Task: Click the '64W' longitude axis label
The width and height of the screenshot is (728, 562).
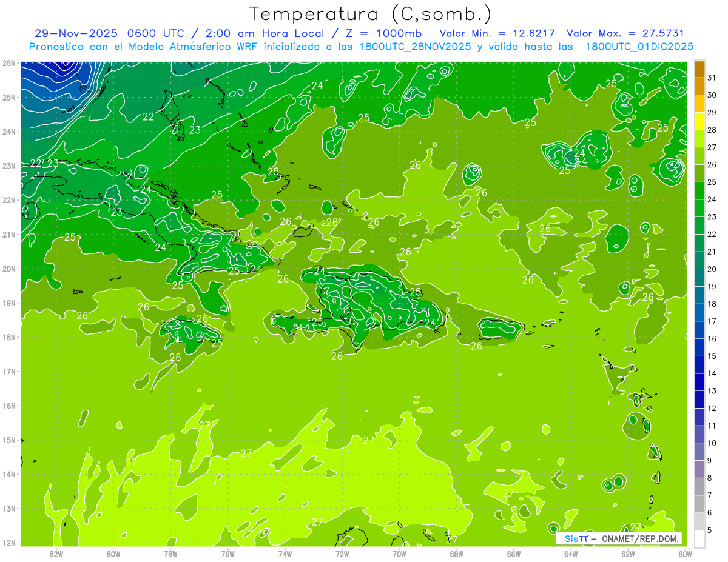Action: (571, 553)
